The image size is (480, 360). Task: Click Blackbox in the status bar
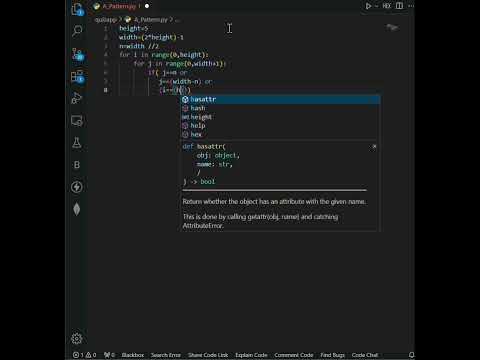click(133, 355)
